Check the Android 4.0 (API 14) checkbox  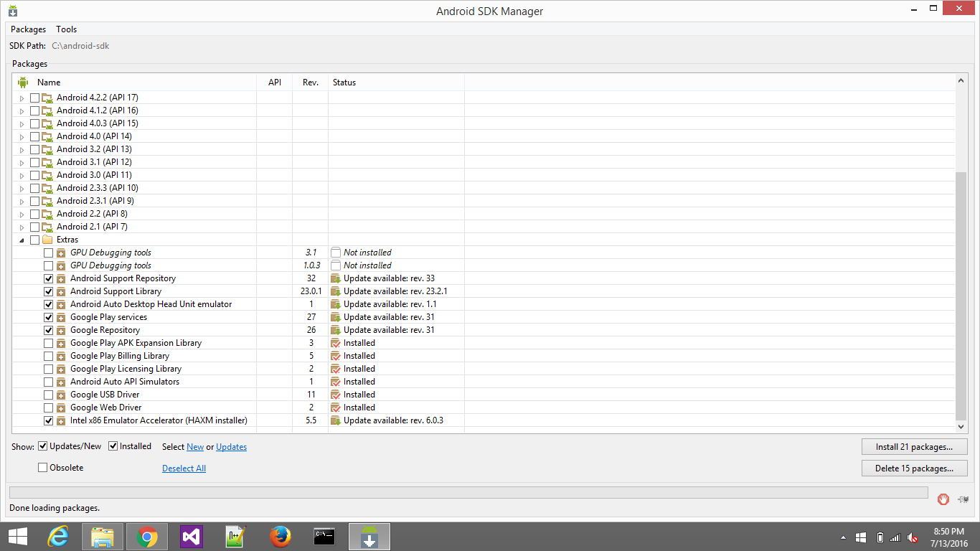coord(34,136)
